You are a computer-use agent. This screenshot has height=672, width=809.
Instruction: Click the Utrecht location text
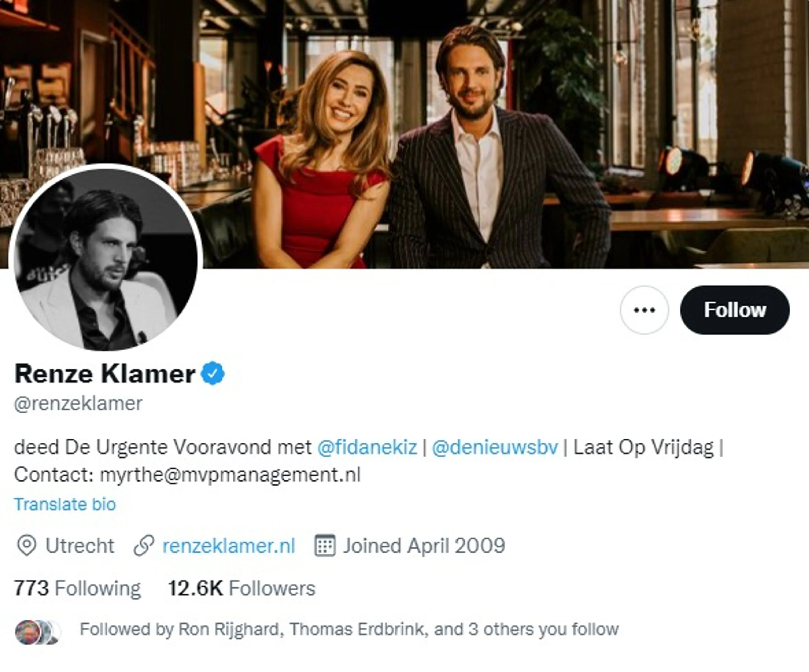tap(80, 546)
